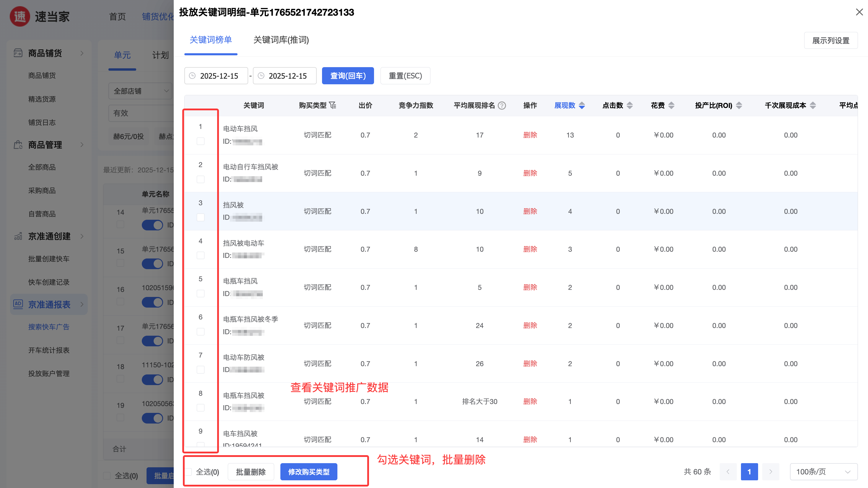
Task: Click 删除 for keyword 电动自行车挡风被
Action: pos(530,173)
